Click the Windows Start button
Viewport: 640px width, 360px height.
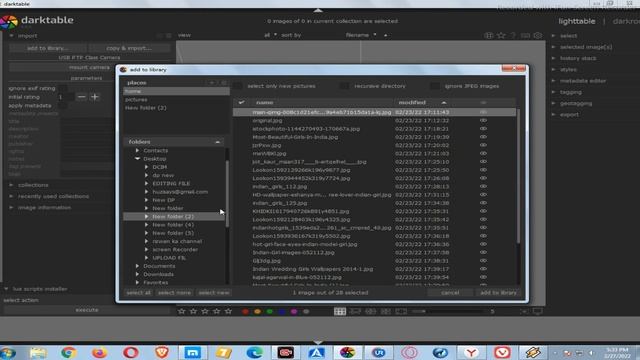[x=8, y=352]
